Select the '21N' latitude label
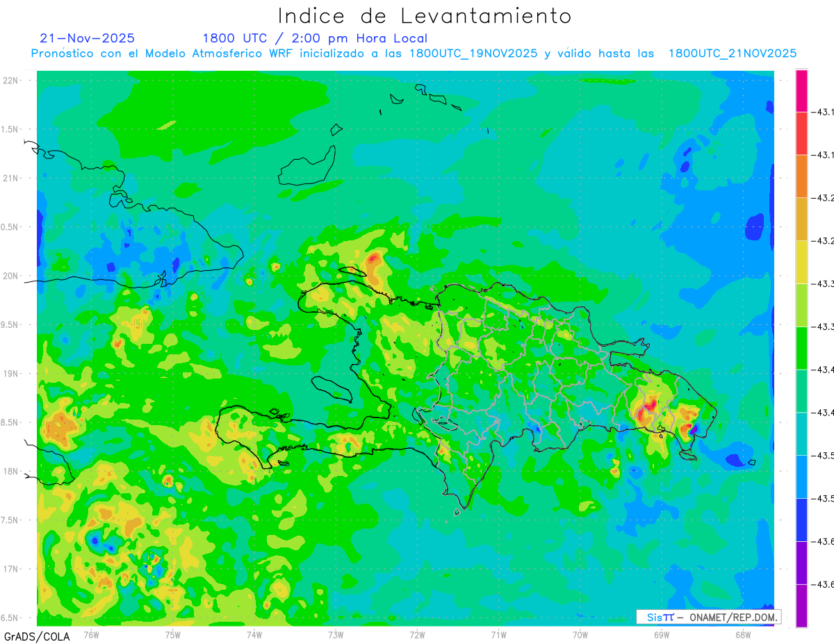This screenshot has height=644, width=834. pyautogui.click(x=10, y=178)
